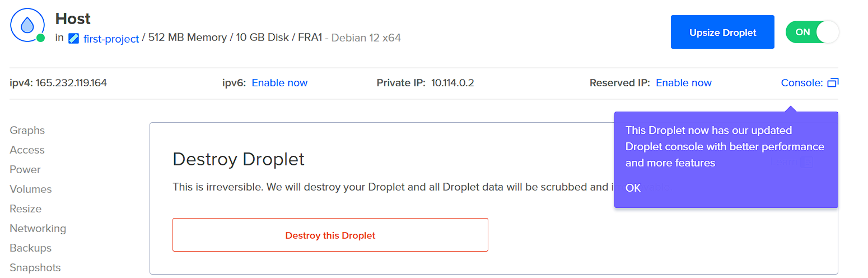Go to the Access section
The image size is (868, 278).
tap(27, 150)
